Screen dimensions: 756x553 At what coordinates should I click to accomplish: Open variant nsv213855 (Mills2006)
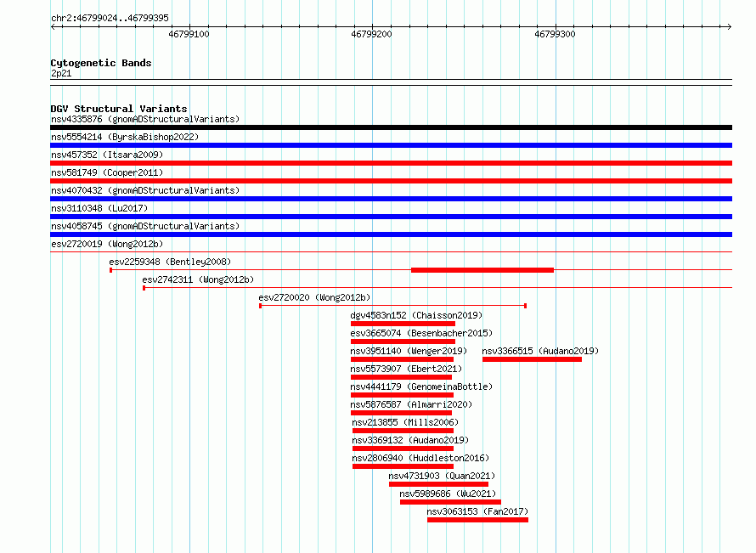(405, 422)
